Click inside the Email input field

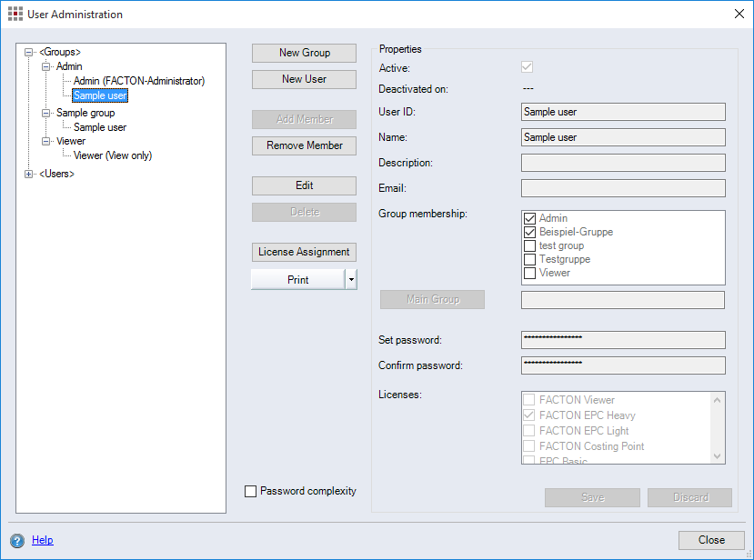(622, 187)
